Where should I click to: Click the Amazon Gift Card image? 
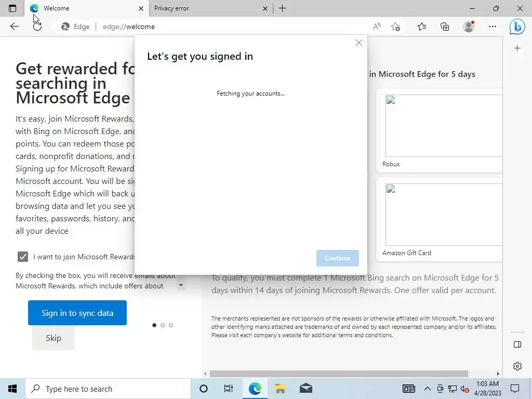tap(444, 215)
